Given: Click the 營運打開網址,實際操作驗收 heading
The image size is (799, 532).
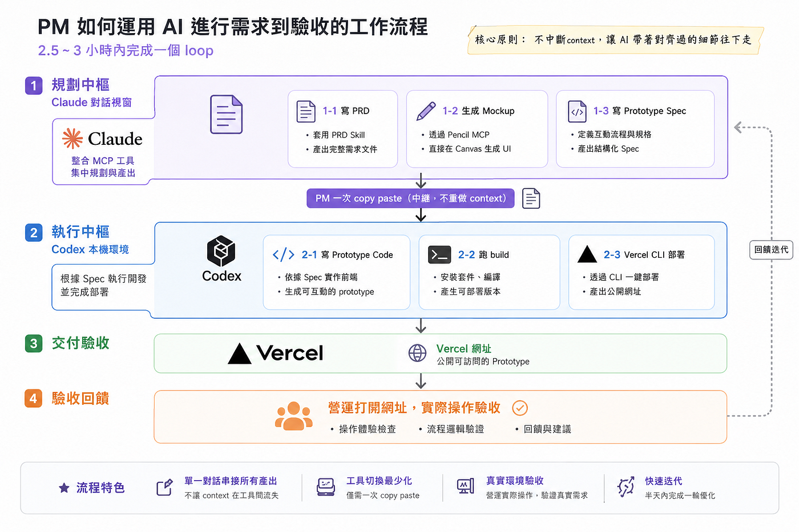Looking at the screenshot, I should click(414, 408).
